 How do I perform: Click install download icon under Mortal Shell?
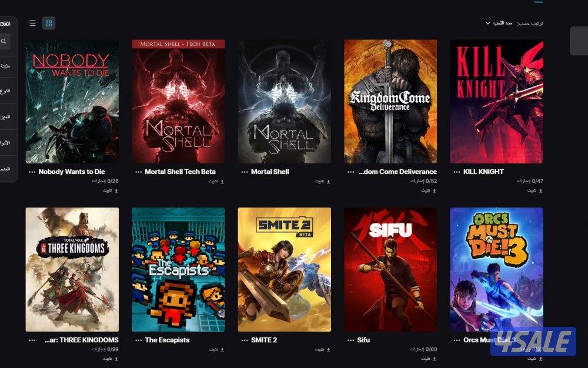pyautogui.click(x=329, y=182)
